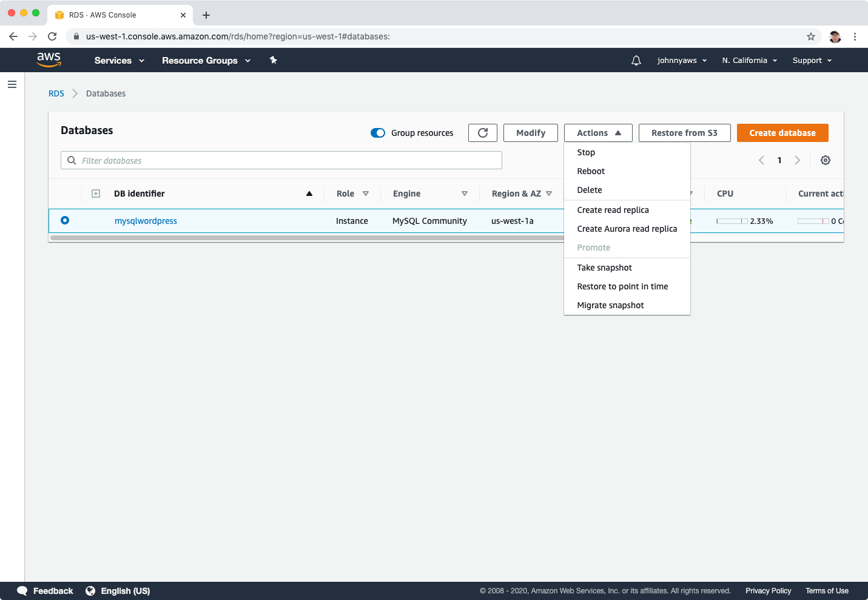The image size is (868, 600).
Task: Click page number 1 in pagination
Action: [x=779, y=160]
